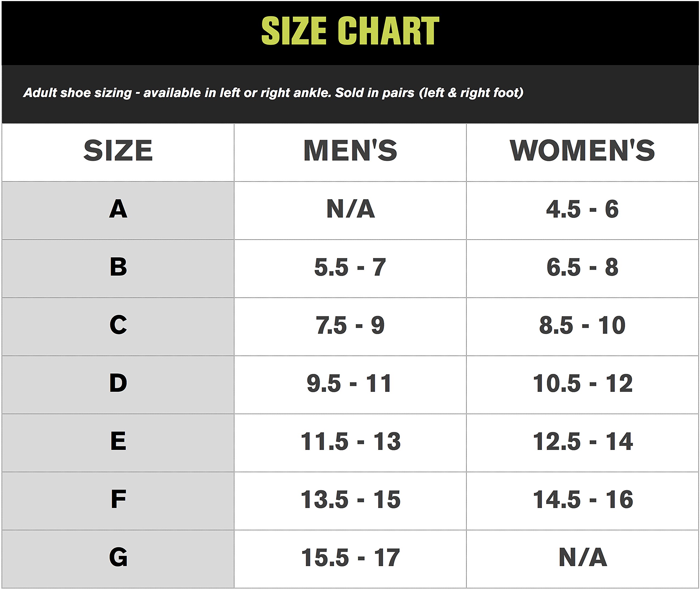Select the women's 4.5 - 6 cell
This screenshot has height=590, width=700.
(x=582, y=209)
